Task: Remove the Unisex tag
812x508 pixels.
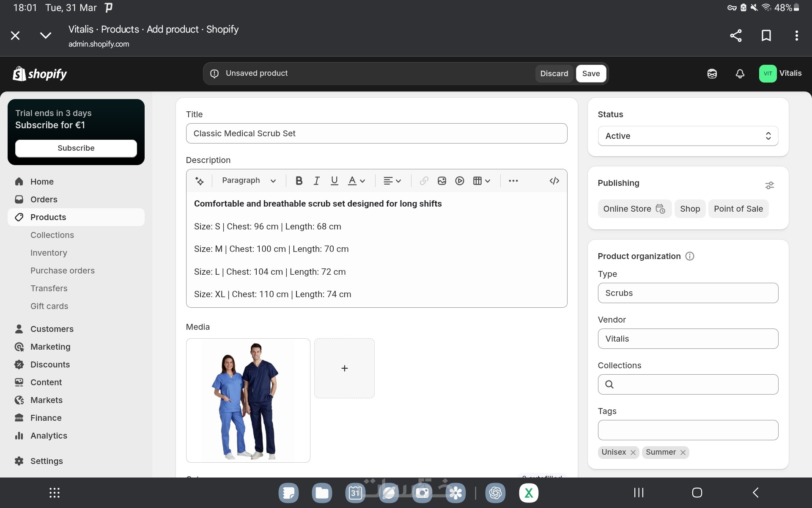Action: point(633,453)
